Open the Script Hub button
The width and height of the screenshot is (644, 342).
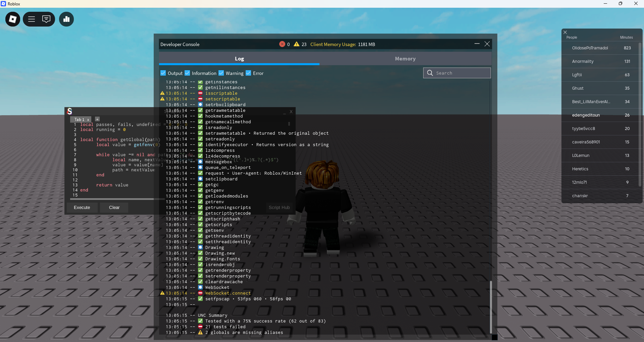[x=279, y=207]
